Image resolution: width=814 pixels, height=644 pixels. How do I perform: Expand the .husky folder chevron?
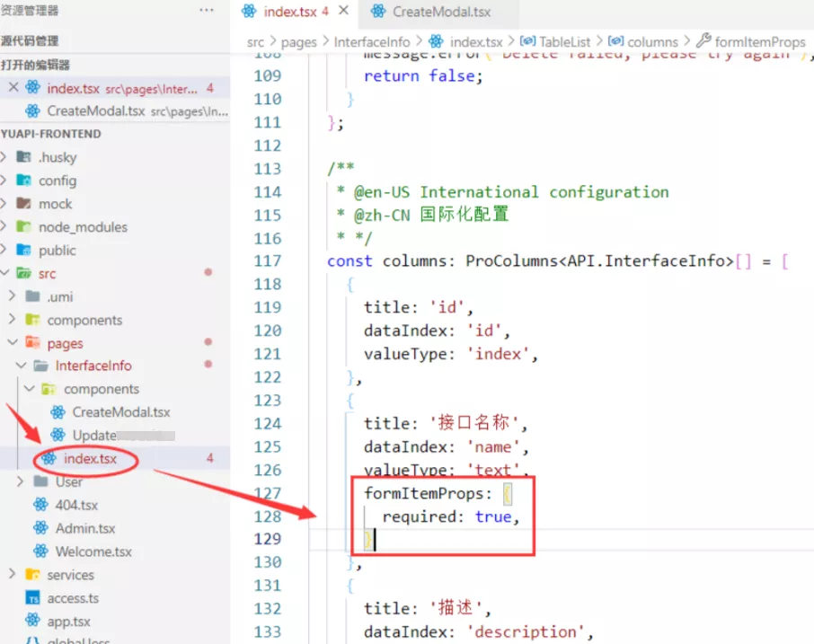point(4,156)
